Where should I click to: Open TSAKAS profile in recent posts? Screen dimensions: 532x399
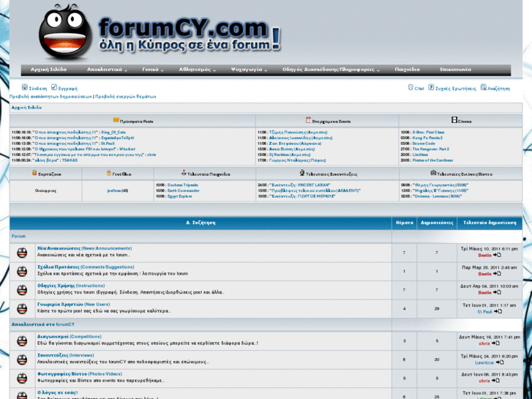[x=70, y=160]
